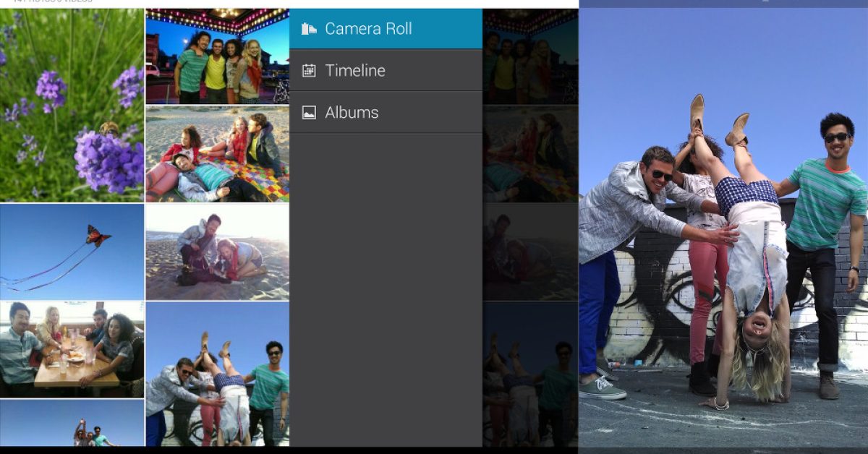868x454 pixels.
Task: Tap the dimmed handstand photo beside the drawer
Action: (530, 374)
